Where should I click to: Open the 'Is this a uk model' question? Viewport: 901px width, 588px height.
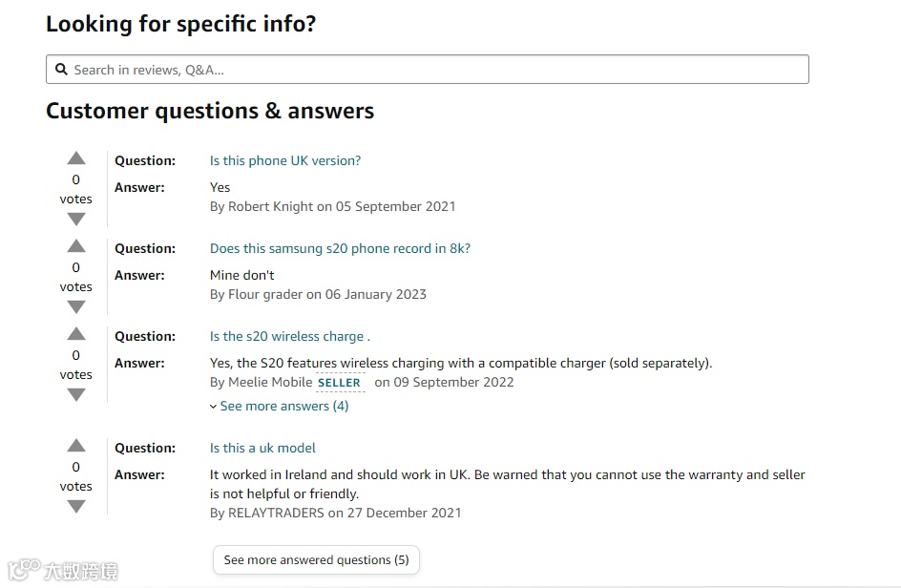tap(262, 449)
